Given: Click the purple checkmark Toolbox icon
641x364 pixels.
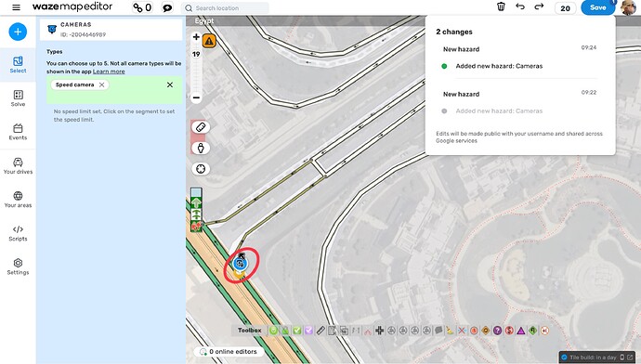Looking at the screenshot, I should (x=309, y=331).
